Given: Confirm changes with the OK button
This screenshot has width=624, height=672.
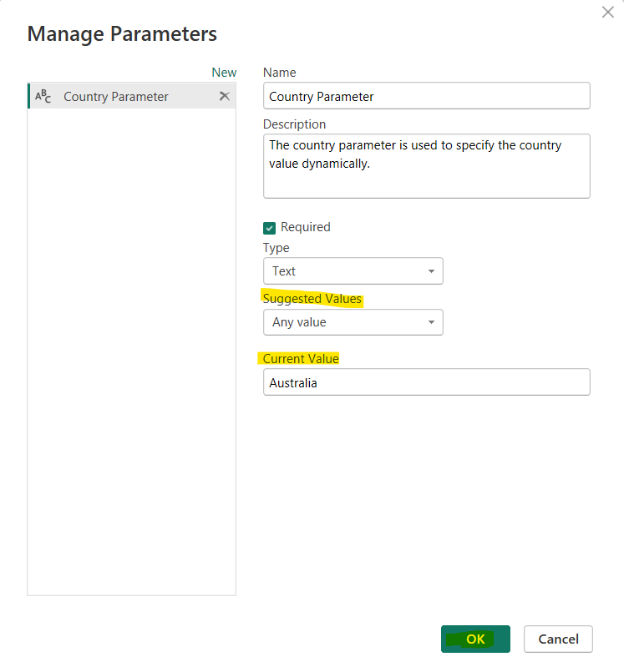Looking at the screenshot, I should click(x=475, y=639).
